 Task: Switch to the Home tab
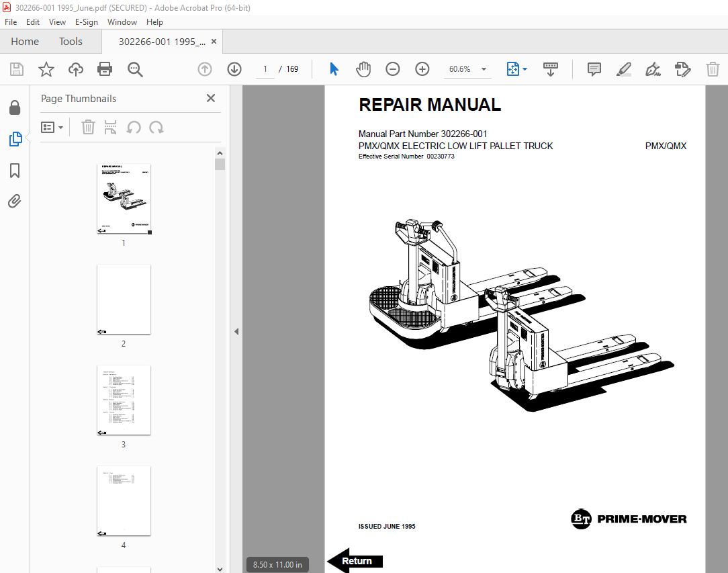point(25,42)
